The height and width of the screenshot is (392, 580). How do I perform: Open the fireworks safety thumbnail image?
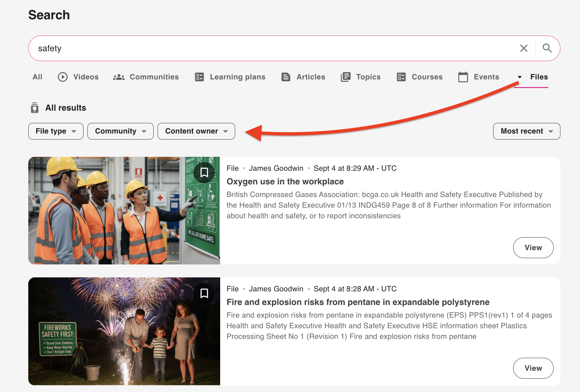click(124, 331)
